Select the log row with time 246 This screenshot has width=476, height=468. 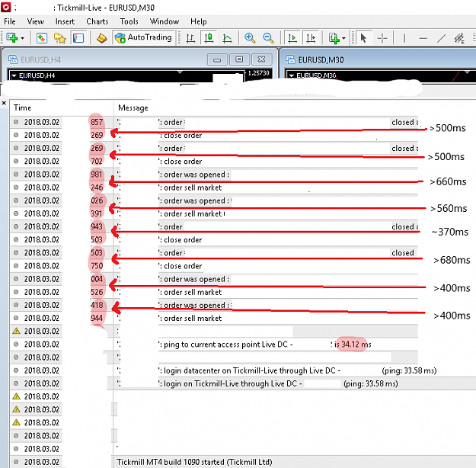(x=214, y=188)
